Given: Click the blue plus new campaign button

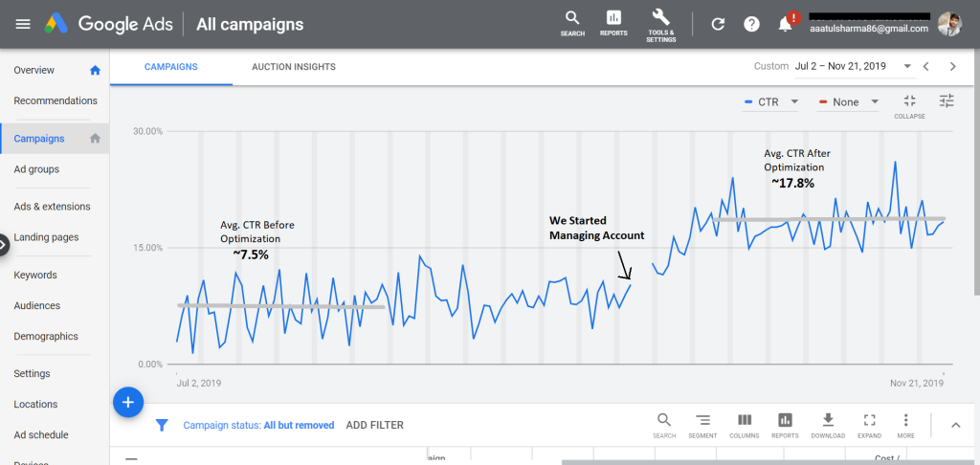Looking at the screenshot, I should (128, 403).
